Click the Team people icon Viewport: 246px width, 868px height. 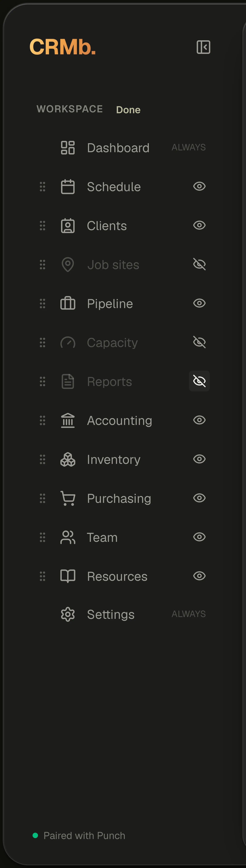coord(68,537)
